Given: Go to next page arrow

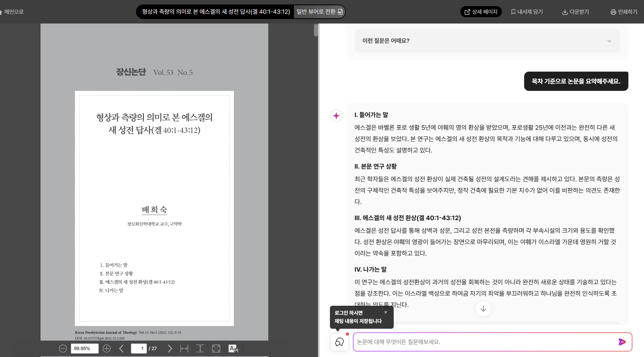Looking at the screenshot, I should tap(170, 349).
